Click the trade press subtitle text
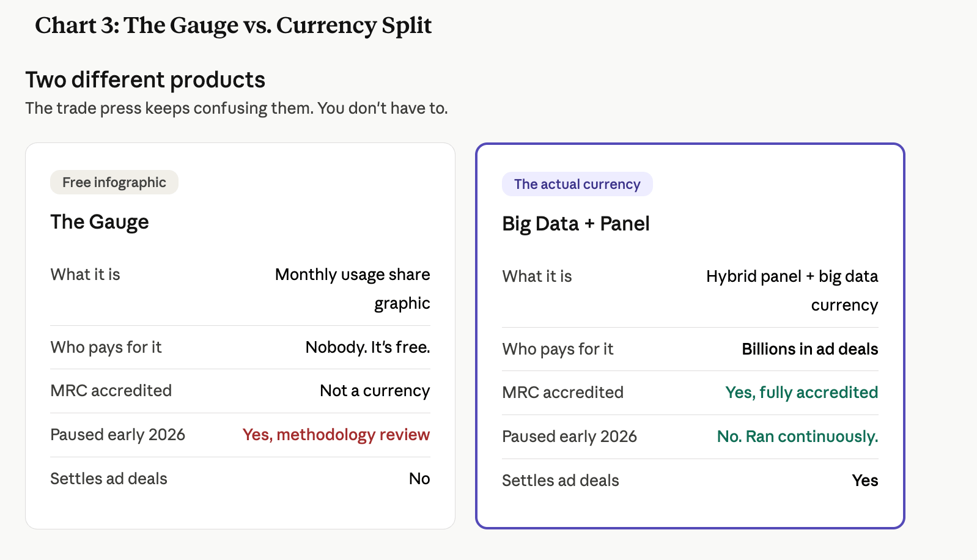The image size is (977, 560). click(236, 108)
